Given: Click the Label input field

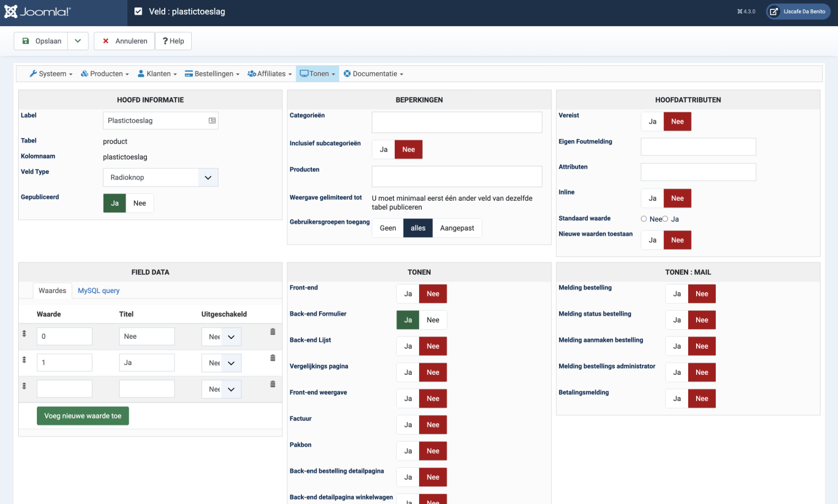Looking at the screenshot, I should (x=161, y=120).
